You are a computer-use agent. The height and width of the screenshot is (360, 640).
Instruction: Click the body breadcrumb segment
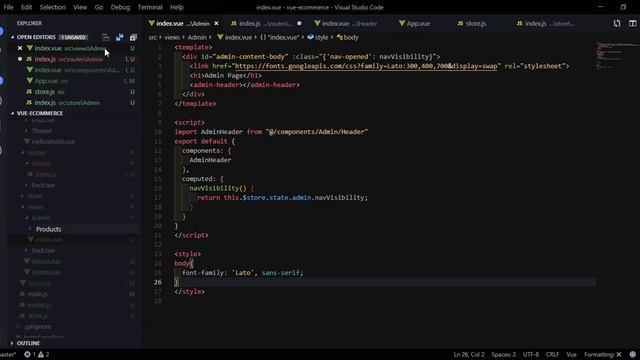[x=350, y=37]
